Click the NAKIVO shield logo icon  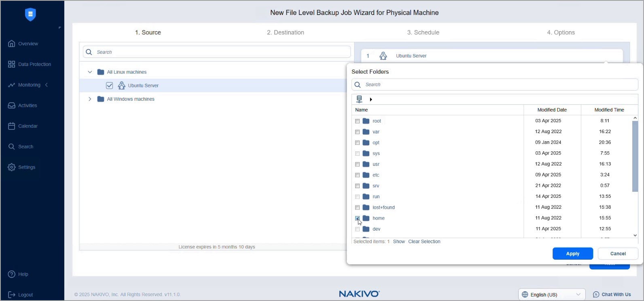(30, 14)
